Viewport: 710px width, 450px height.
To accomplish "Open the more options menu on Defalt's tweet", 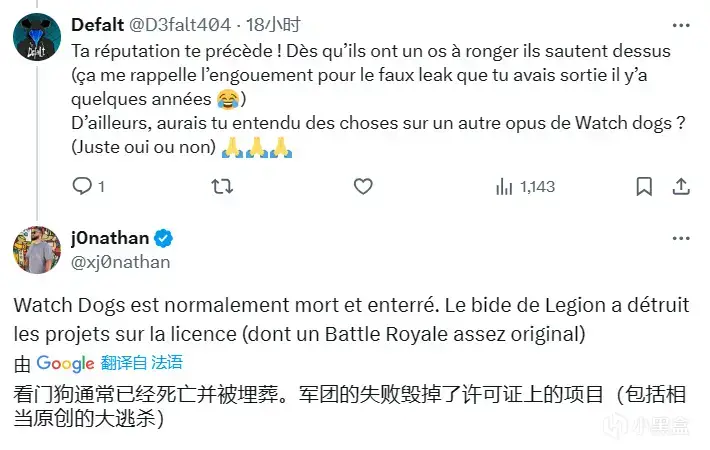I will tap(681, 25).
